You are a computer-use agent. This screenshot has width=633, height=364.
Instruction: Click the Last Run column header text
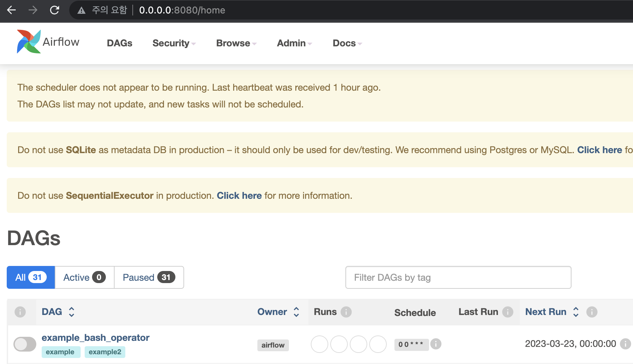point(478,312)
